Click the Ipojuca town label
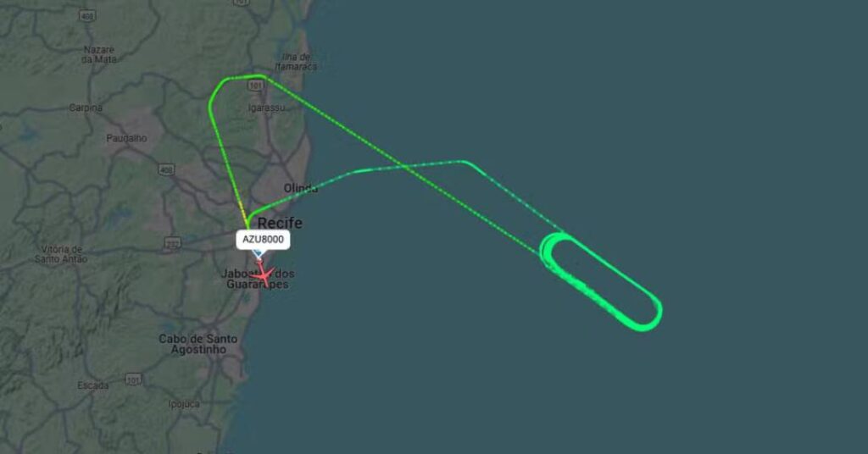 click(x=184, y=404)
